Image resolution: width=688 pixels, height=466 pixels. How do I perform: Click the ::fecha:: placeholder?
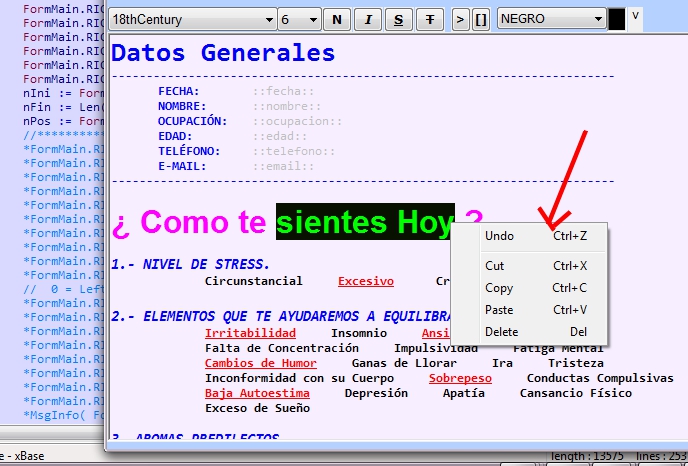[x=283, y=91]
